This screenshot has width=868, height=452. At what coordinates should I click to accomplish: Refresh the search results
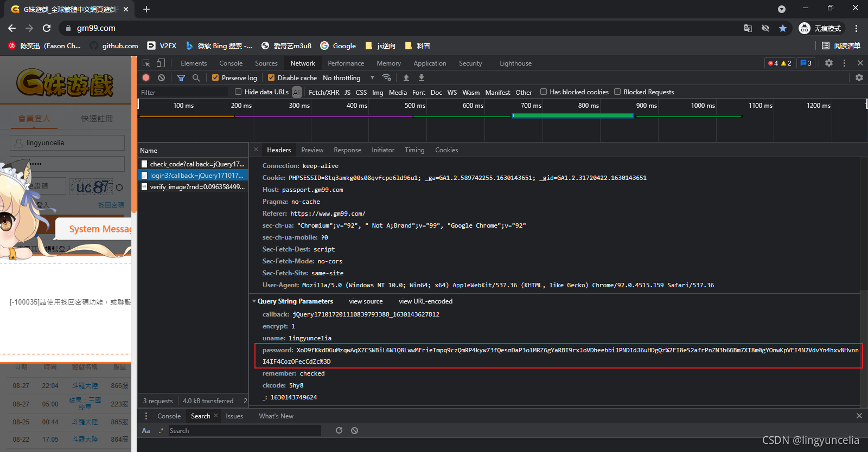tap(339, 430)
